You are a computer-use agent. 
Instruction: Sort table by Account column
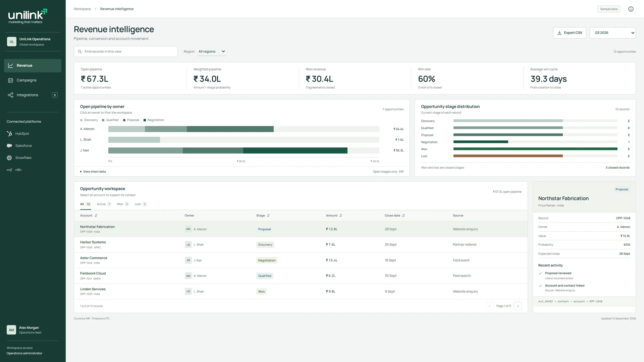coord(89,216)
